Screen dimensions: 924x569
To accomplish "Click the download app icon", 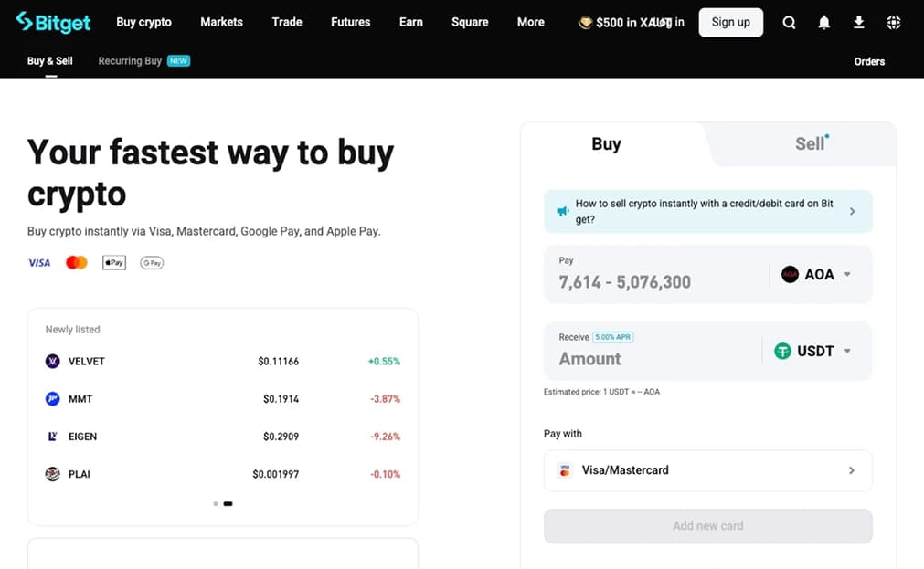I will click(x=858, y=23).
